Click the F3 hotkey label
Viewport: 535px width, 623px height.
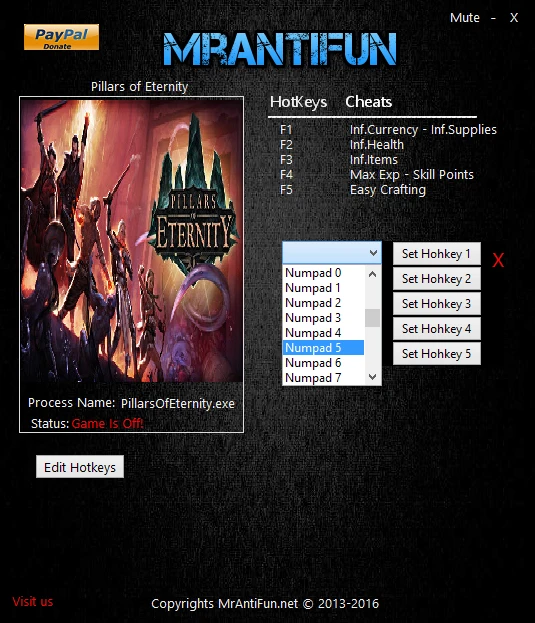[286, 160]
